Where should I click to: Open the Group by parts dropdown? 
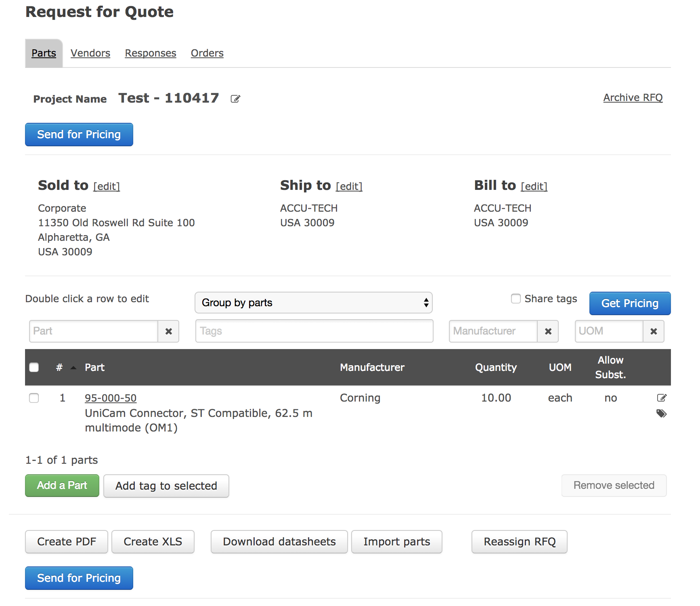click(313, 303)
